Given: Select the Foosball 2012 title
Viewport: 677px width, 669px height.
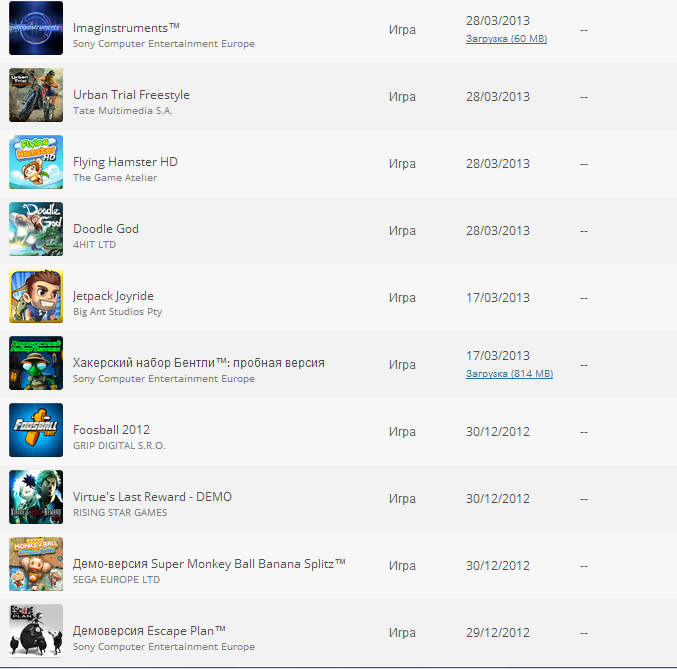Looking at the screenshot, I should (111, 430).
